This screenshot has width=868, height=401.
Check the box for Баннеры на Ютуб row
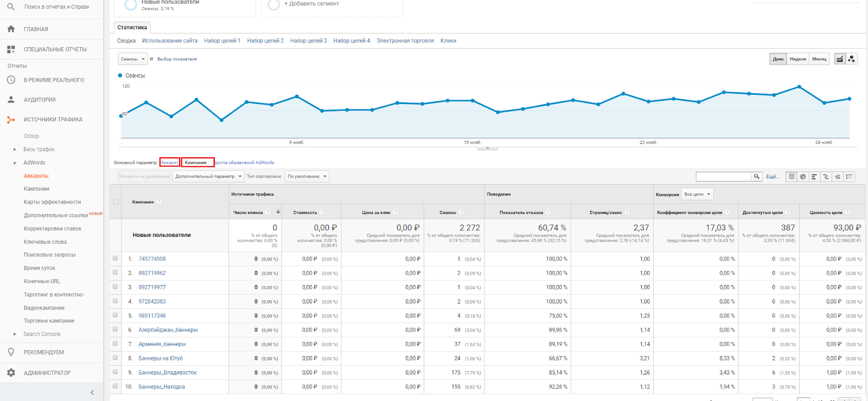(x=115, y=358)
